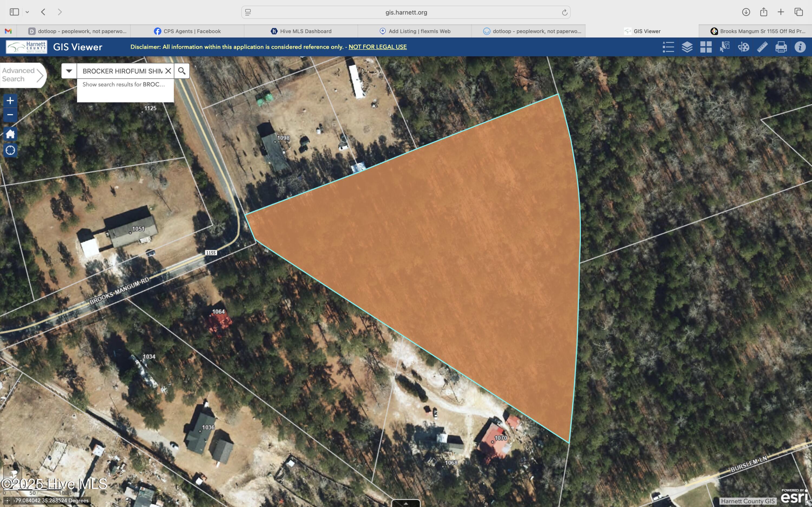
Task: Click the NOT FOR LEGAL USE link
Action: (x=377, y=47)
